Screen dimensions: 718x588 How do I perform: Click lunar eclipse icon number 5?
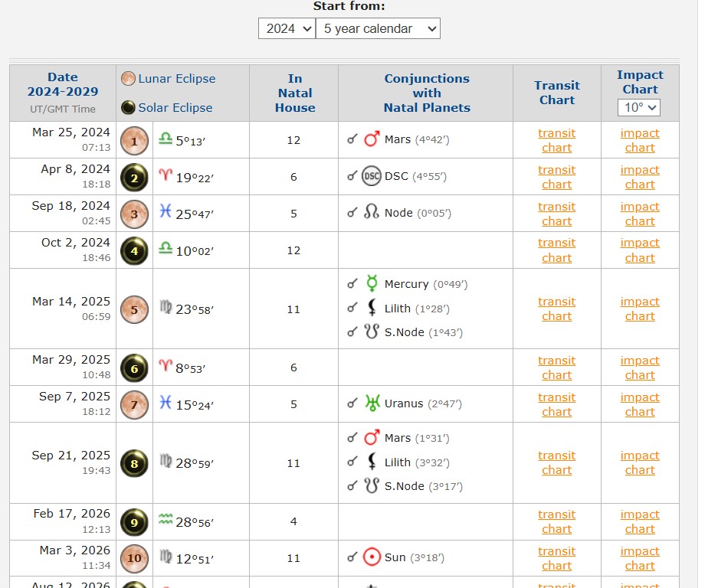click(x=134, y=309)
